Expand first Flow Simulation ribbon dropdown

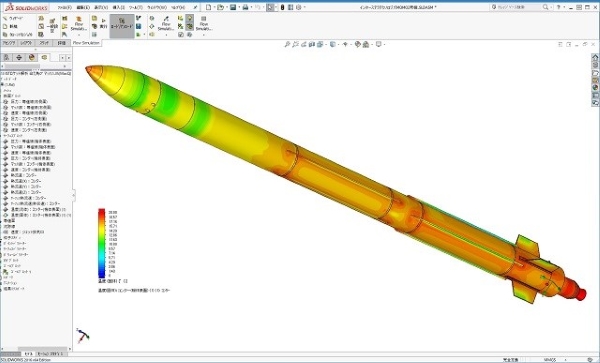[79, 34]
